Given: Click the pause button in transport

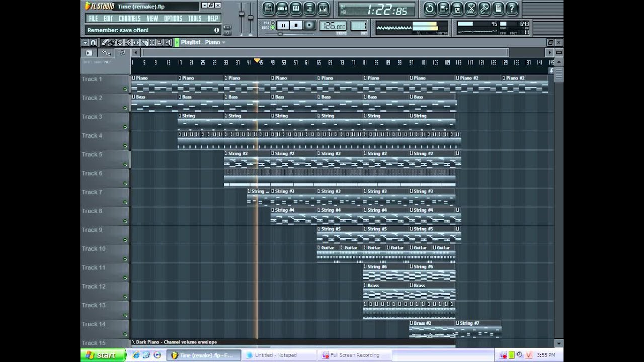Looking at the screenshot, I should (283, 25).
